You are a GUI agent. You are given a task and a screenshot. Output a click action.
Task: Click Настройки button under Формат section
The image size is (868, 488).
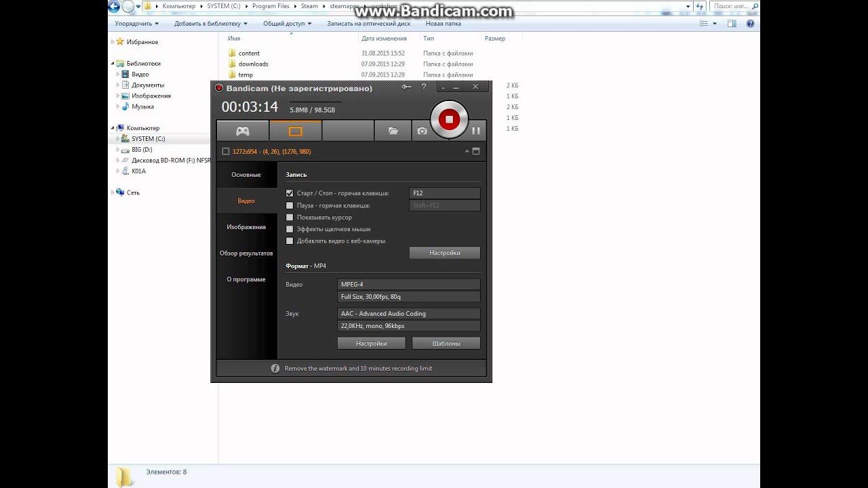point(372,344)
